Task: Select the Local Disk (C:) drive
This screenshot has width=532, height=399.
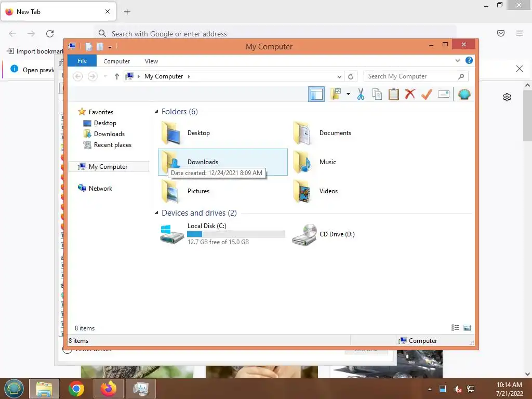Action: click(x=222, y=234)
